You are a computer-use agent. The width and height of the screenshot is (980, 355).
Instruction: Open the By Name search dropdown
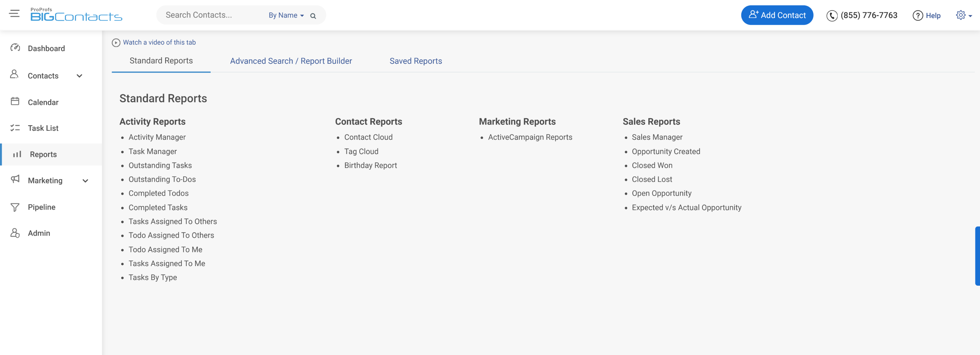286,15
